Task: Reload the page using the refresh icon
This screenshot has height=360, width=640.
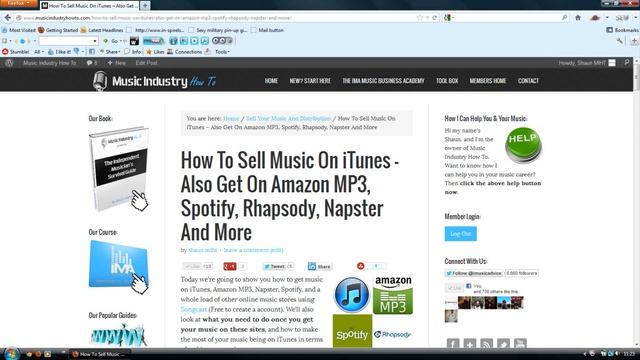Action: tap(435, 18)
